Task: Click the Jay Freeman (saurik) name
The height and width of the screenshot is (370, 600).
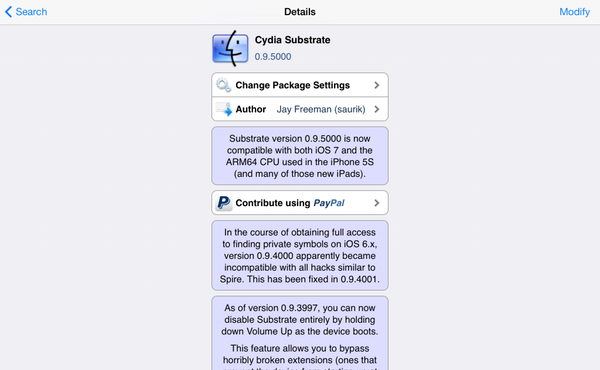Action: pos(321,109)
